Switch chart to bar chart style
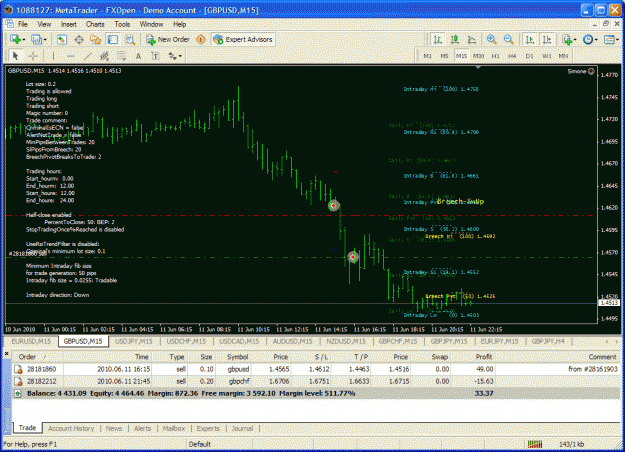This screenshot has height=452, width=625. pyautogui.click(x=438, y=39)
